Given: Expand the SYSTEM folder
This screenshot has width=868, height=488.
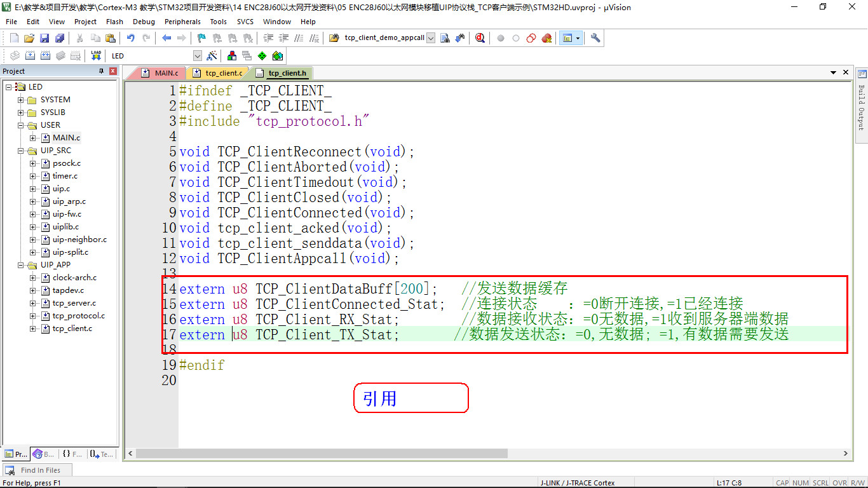Looking at the screenshot, I should [20, 100].
